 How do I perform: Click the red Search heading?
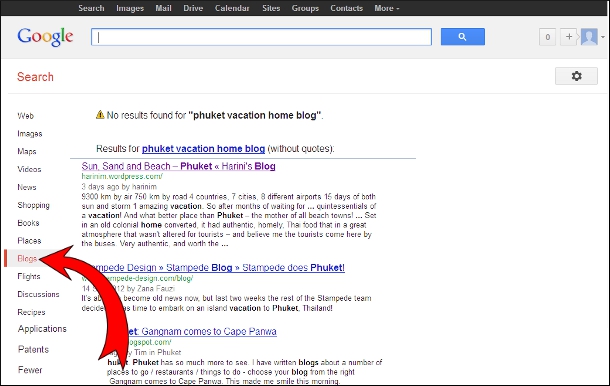(35, 77)
